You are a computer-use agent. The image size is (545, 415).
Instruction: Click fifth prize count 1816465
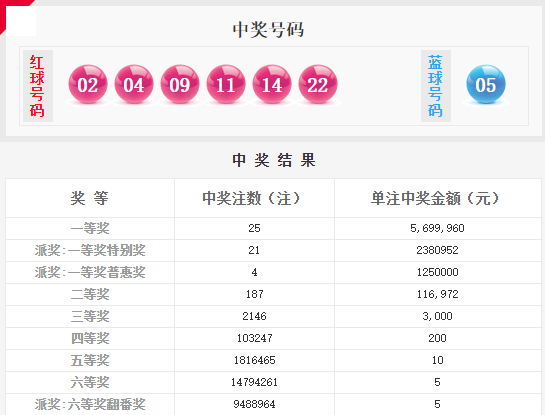tap(254, 360)
